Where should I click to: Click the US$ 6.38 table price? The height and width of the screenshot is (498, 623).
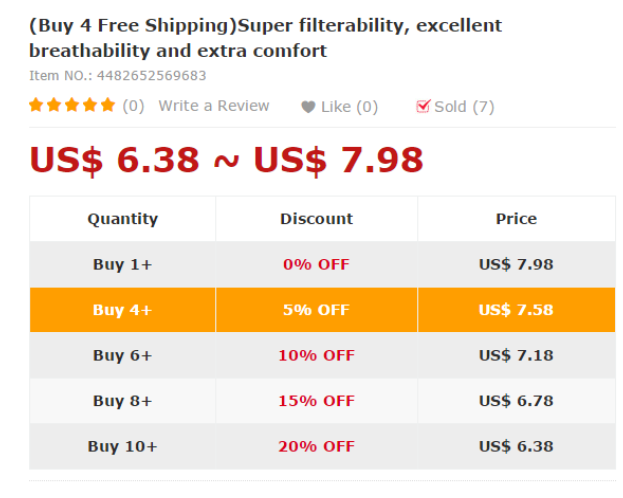coord(516,447)
